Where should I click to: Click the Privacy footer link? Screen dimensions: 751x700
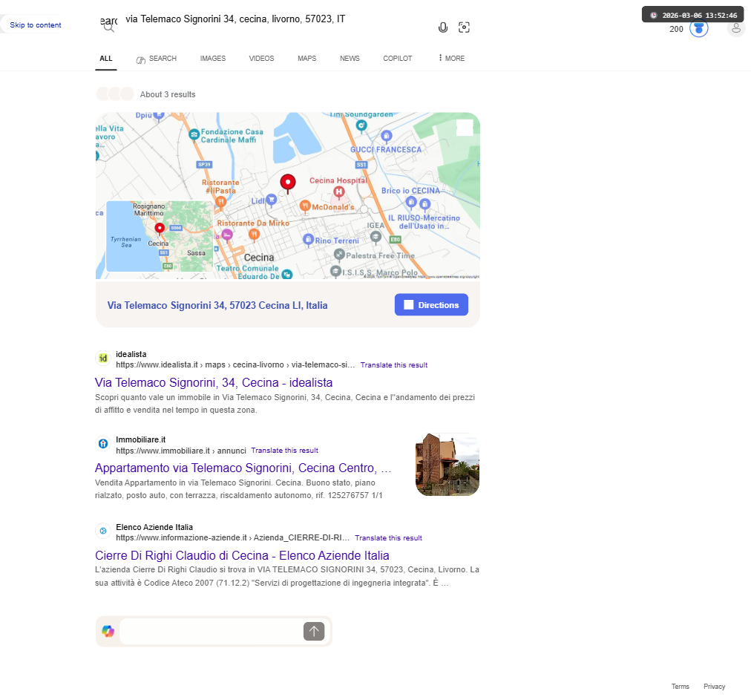pyautogui.click(x=714, y=687)
